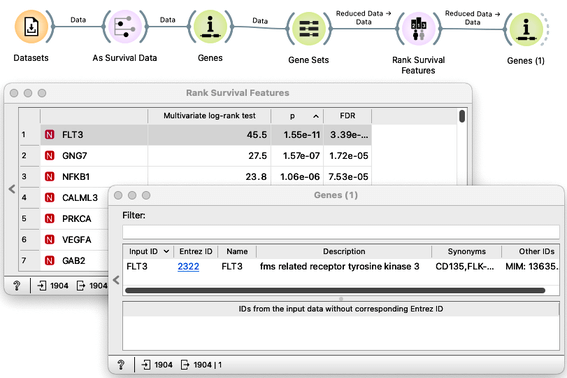Click numeric N icon beside CALML3
567x378 pixels.
[x=50, y=198]
